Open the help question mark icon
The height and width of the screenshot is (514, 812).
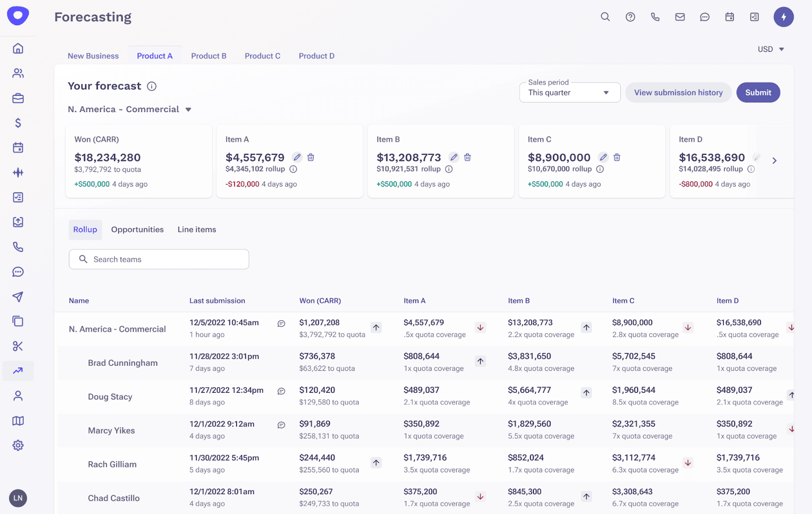pyautogui.click(x=630, y=17)
